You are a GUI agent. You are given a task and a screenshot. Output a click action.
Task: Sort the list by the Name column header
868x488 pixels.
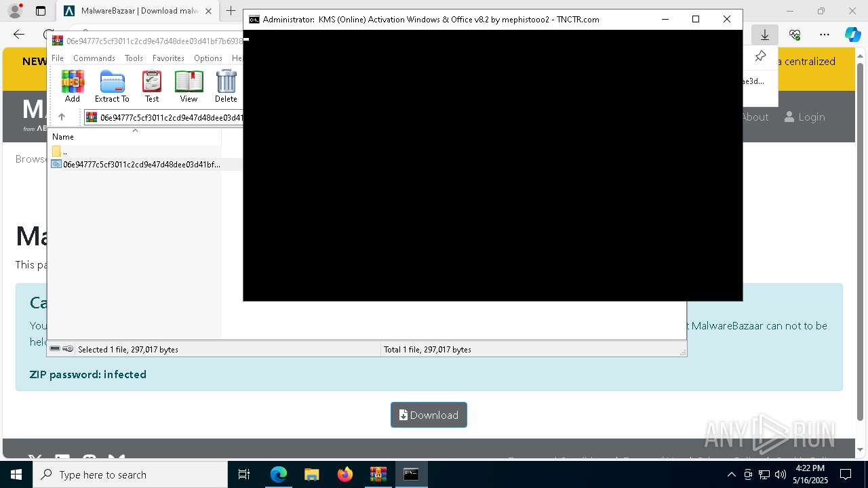point(135,136)
